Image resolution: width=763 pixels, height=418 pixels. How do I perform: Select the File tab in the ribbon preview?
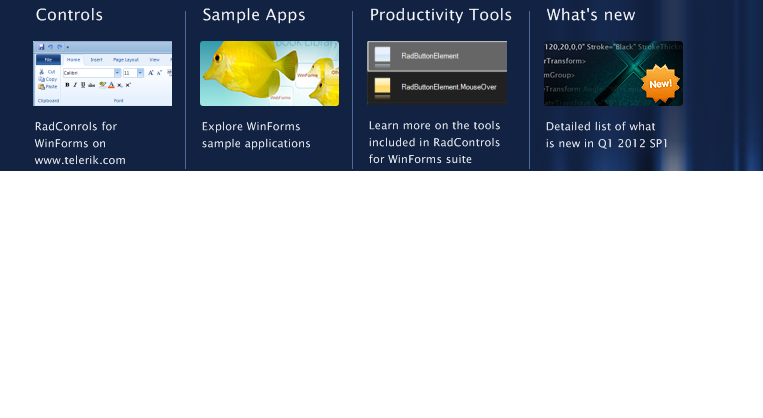47,60
